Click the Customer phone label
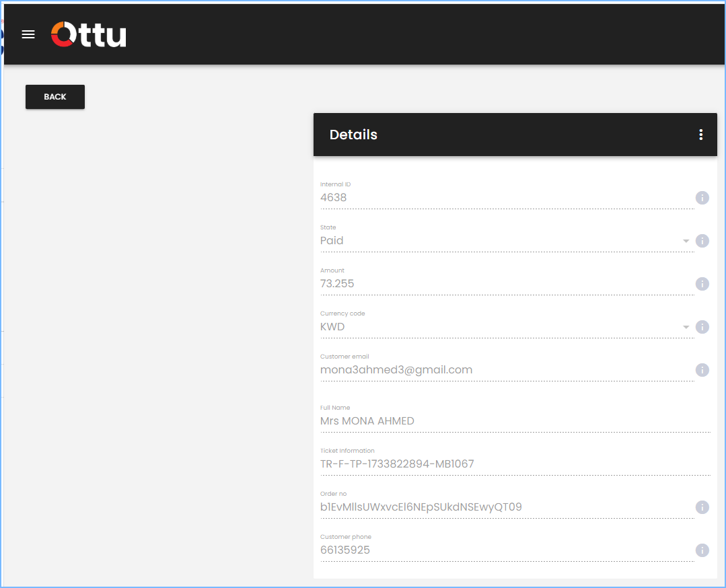The image size is (726, 588). (345, 537)
